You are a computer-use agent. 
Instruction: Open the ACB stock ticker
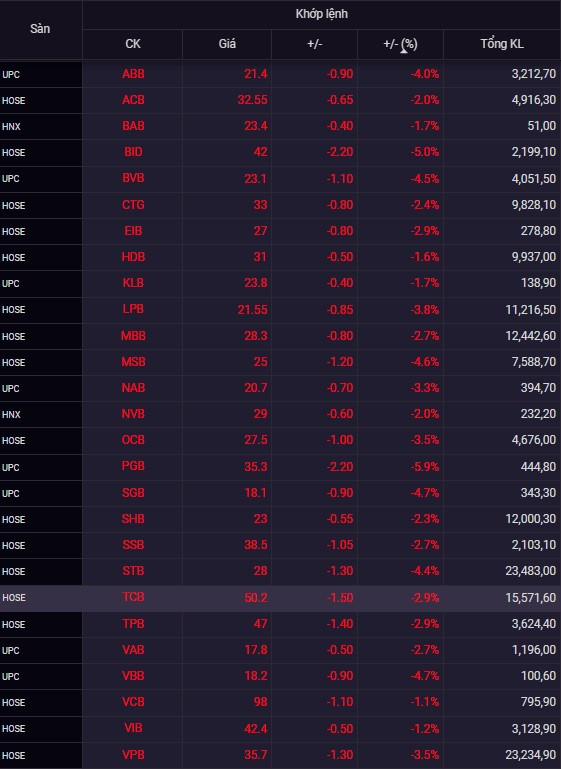(133, 100)
